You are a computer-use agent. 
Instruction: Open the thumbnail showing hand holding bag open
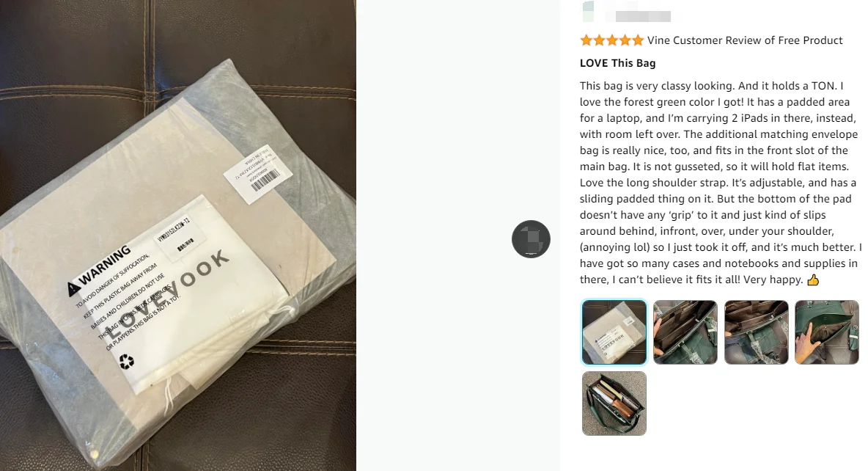click(x=685, y=332)
